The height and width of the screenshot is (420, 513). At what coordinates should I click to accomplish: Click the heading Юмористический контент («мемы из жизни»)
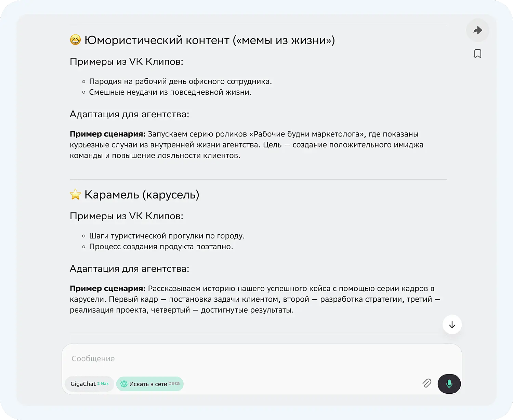click(x=209, y=40)
